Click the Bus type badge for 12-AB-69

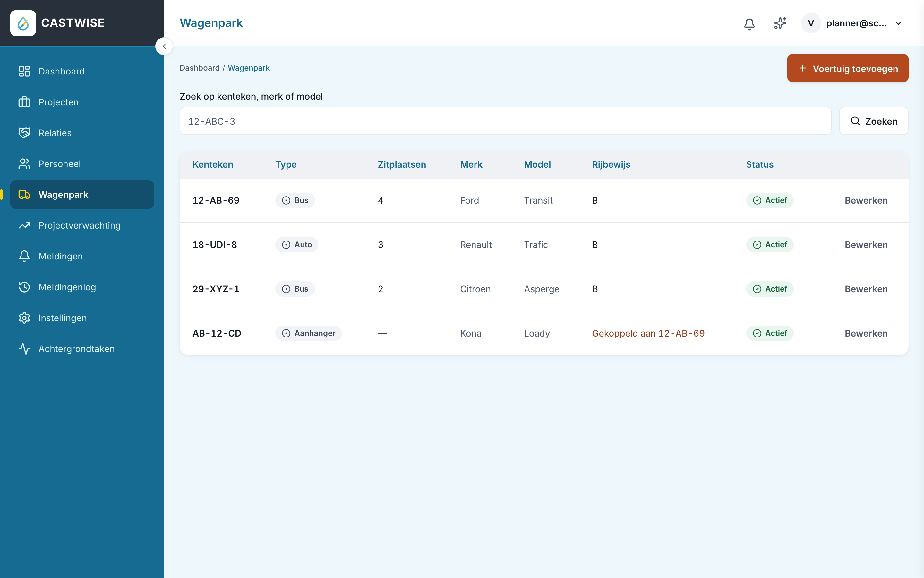(x=295, y=200)
